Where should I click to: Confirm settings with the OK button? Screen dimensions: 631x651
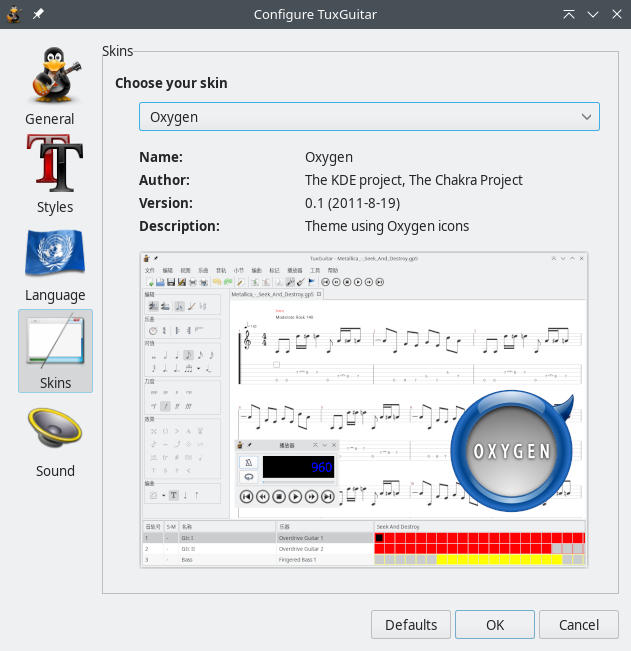pos(495,625)
